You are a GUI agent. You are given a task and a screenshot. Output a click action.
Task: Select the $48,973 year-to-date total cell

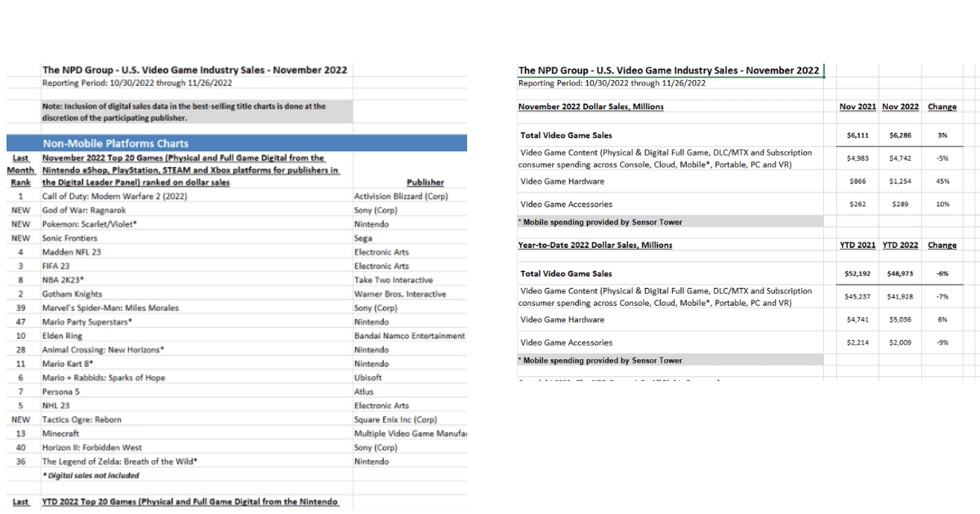tap(900, 273)
